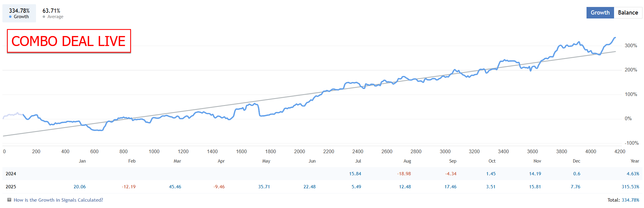Select the 2025 row label
Screen dimensions: 644x208
[x=11, y=187]
